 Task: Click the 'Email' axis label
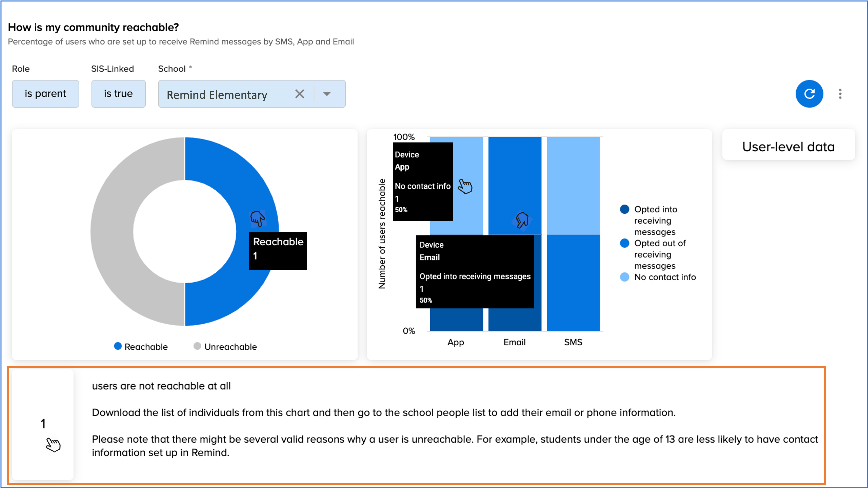[514, 342]
